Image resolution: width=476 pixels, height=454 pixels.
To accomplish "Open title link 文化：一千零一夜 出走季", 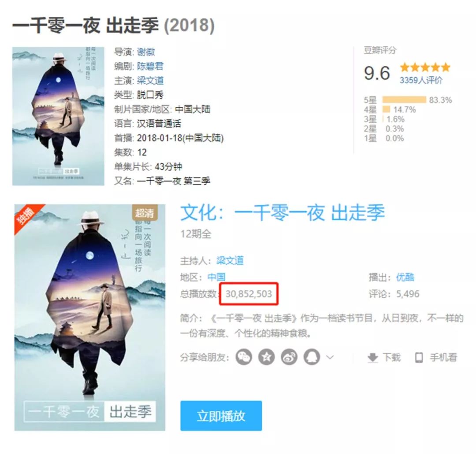I will click(283, 212).
